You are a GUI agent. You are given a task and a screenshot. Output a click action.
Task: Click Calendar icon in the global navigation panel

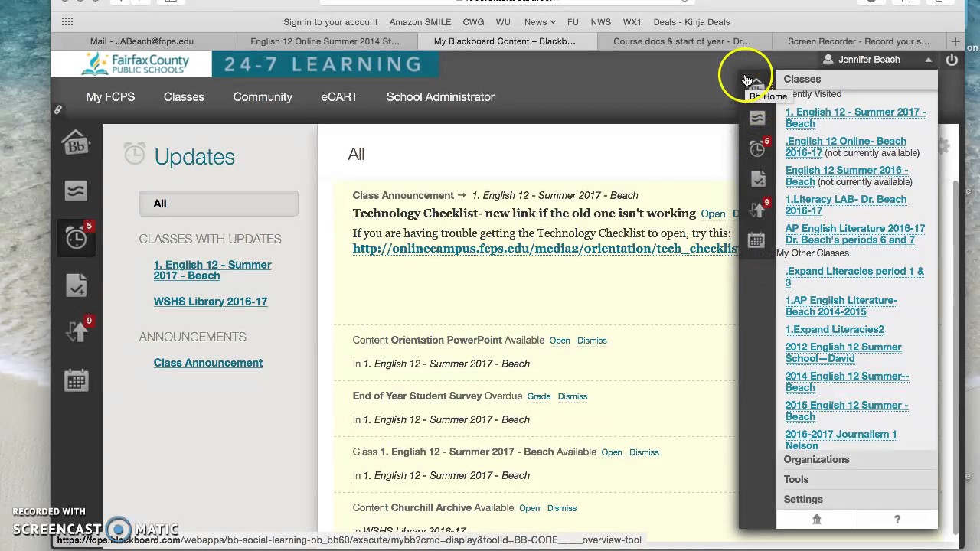(756, 240)
